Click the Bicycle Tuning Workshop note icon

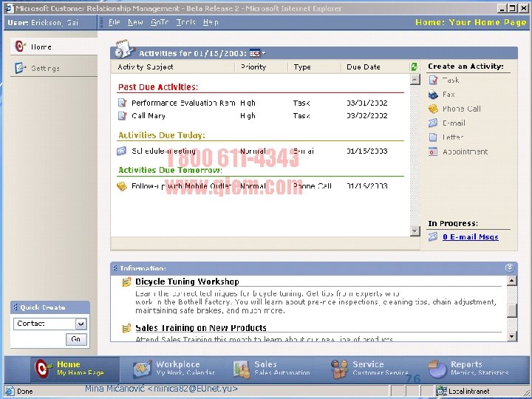126,282
